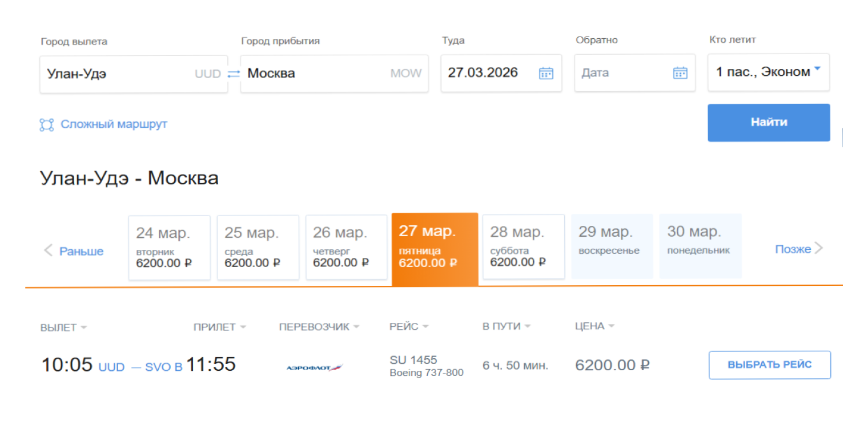Viewport: 868px width, 421px height.
Task: Click the right chevron next to Позже
Action: [819, 248]
